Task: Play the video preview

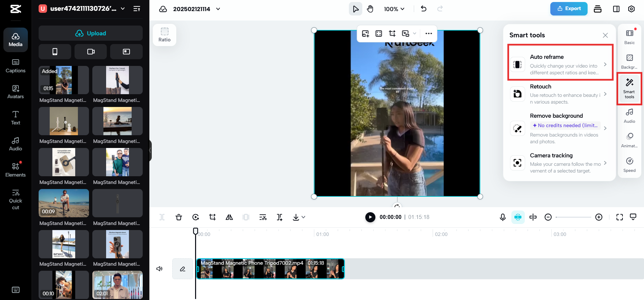Action: [x=370, y=217]
